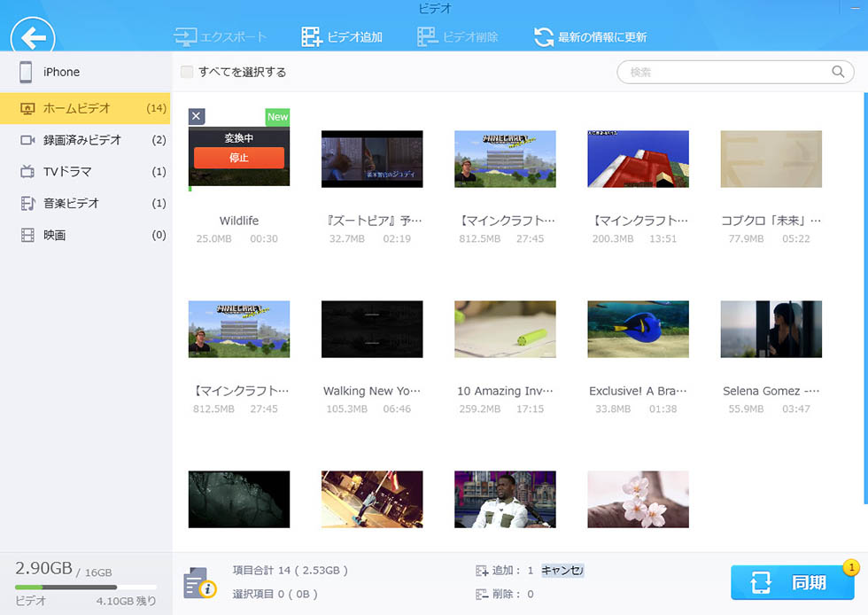Focus the 検索 search field

735,72
